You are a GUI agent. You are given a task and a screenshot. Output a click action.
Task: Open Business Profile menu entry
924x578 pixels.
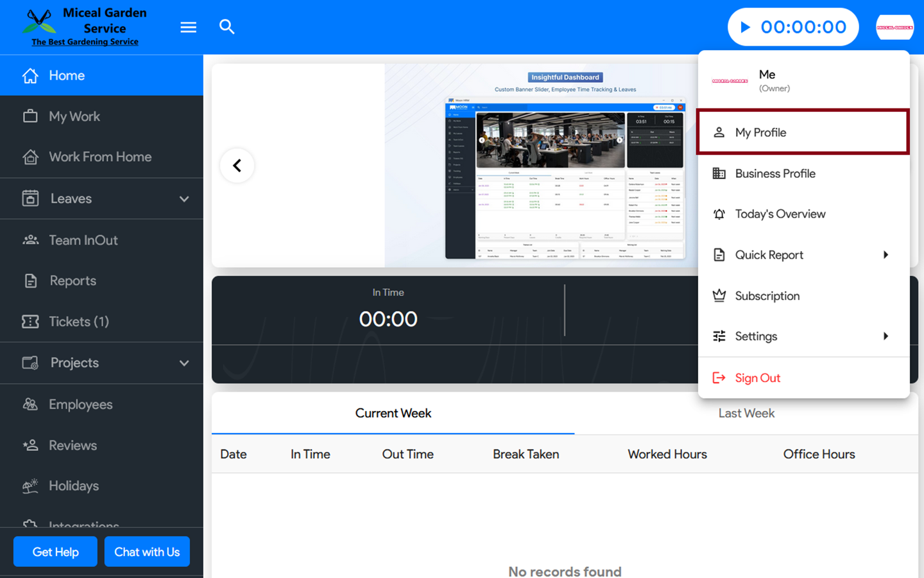point(774,173)
